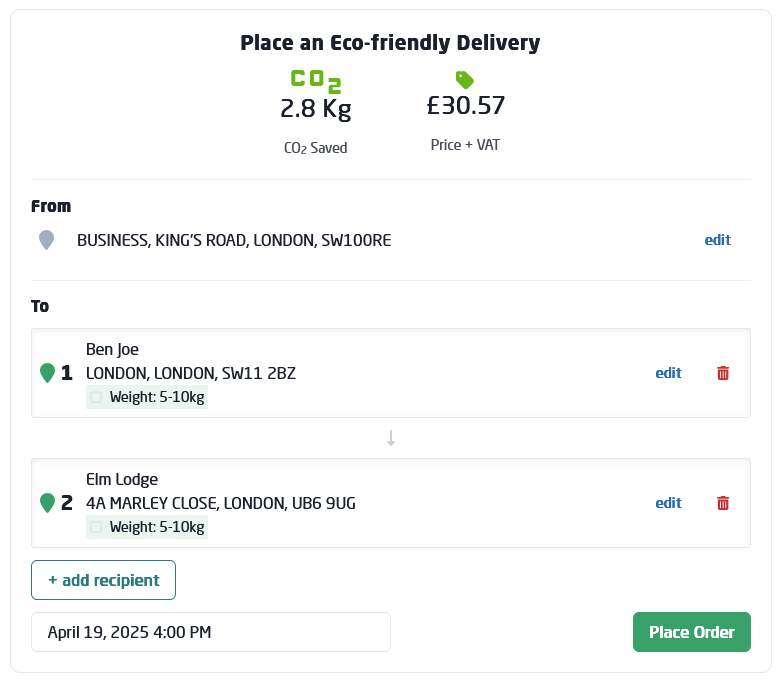Viewport: 779px width, 685px height.
Task: Click the green pin for stop 1
Action: coord(47,373)
